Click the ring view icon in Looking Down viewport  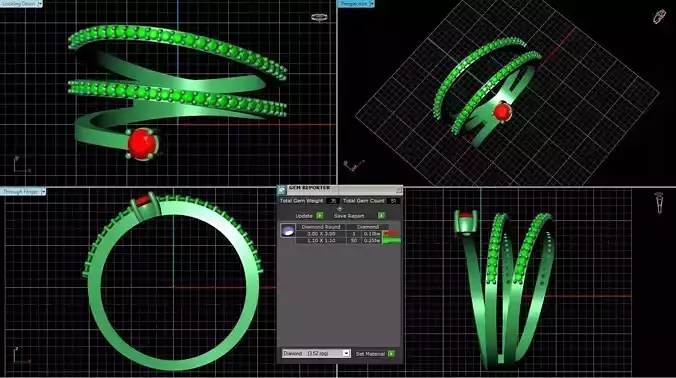(319, 17)
